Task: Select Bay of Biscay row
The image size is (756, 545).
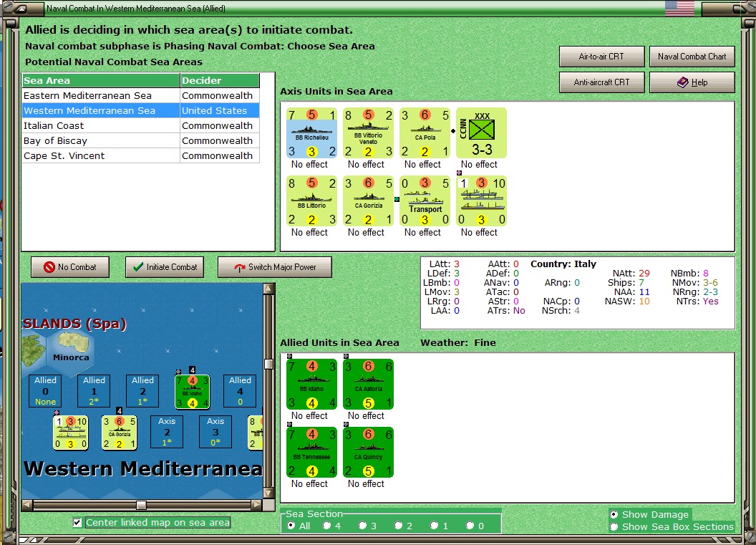Action: (141, 140)
